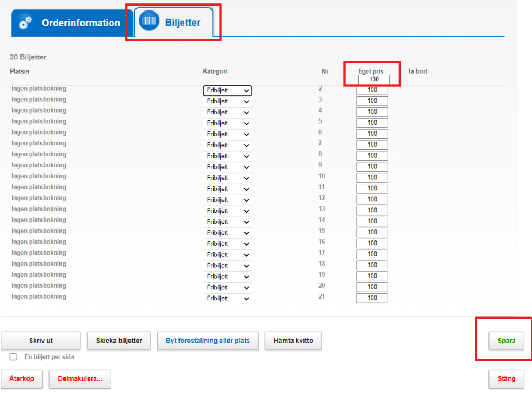This screenshot has width=532, height=395.
Task: Expand Kategori dropdown for ticket Nr 9
Action: (x=227, y=167)
